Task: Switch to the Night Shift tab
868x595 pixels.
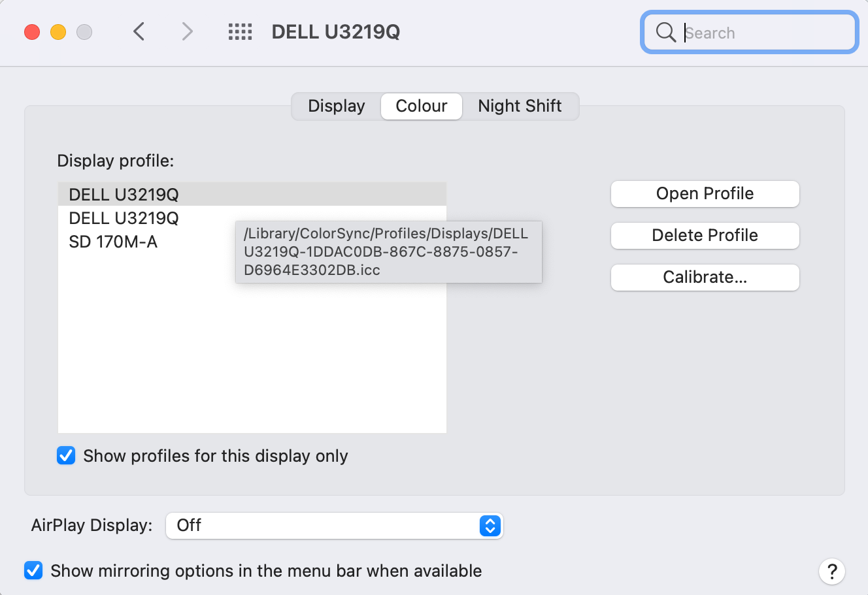Action: 520,106
